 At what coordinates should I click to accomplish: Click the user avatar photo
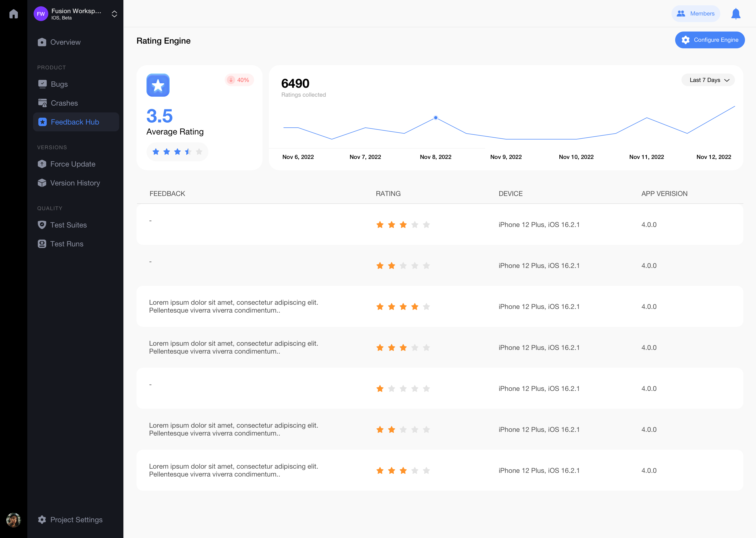14,520
